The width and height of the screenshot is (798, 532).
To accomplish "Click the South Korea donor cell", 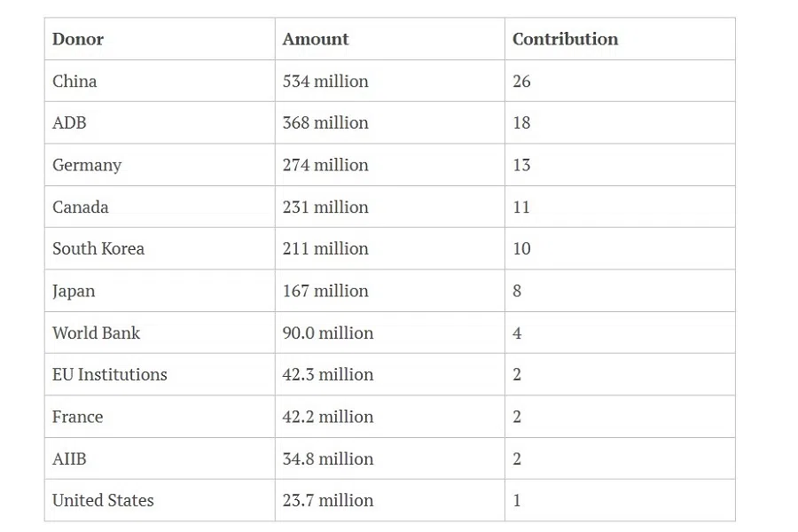I will [98, 249].
